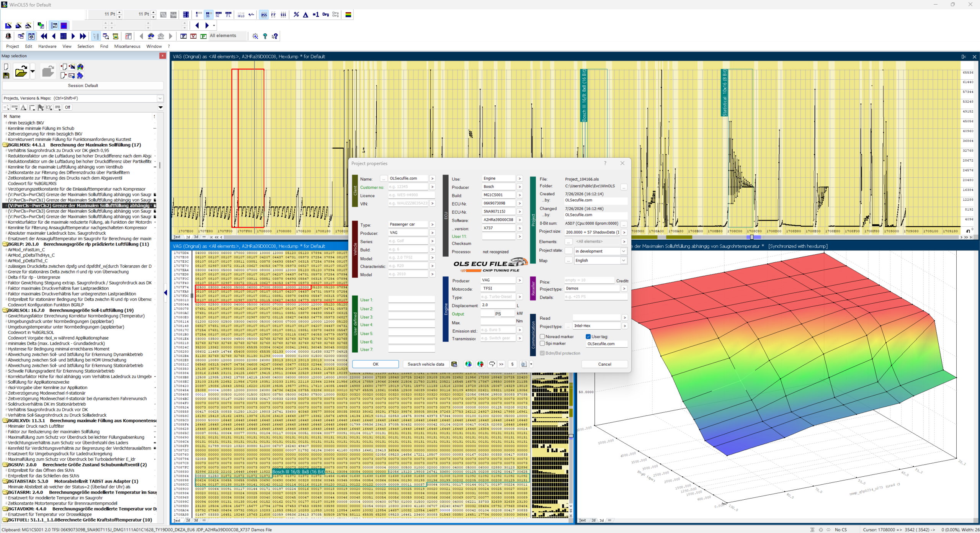Click Cancel in Project properties dialog
This screenshot has width=980, height=533.
coord(604,364)
